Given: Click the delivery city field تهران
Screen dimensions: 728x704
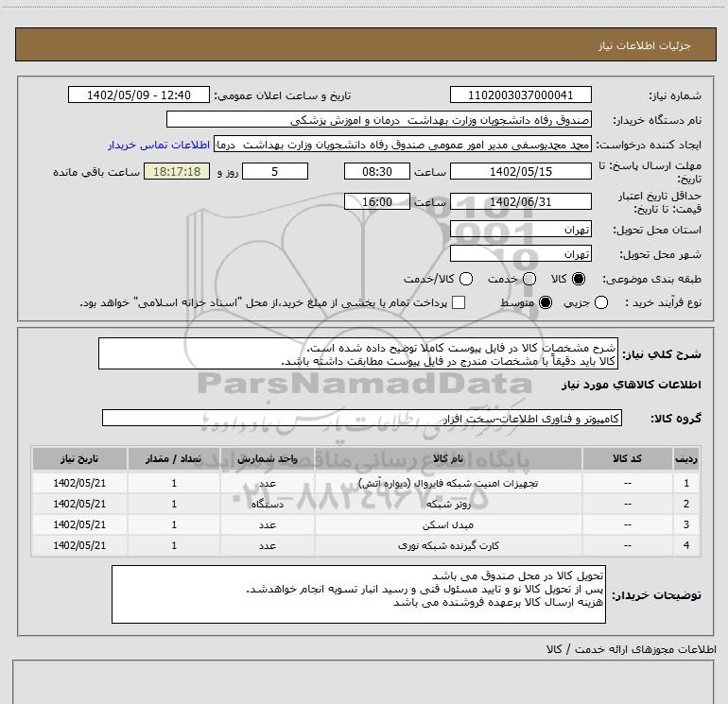Looking at the screenshot, I should click(520, 253).
